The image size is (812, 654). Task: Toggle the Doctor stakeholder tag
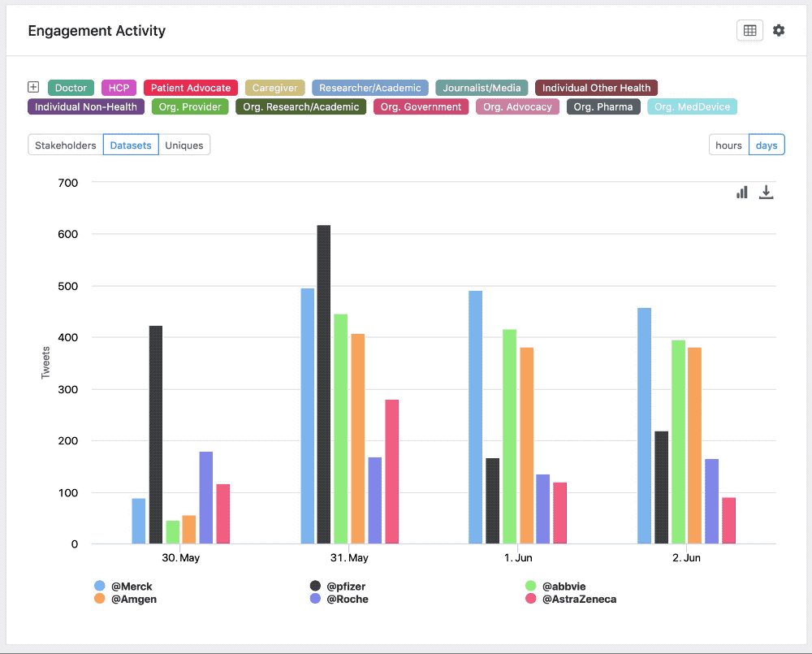tap(71, 88)
